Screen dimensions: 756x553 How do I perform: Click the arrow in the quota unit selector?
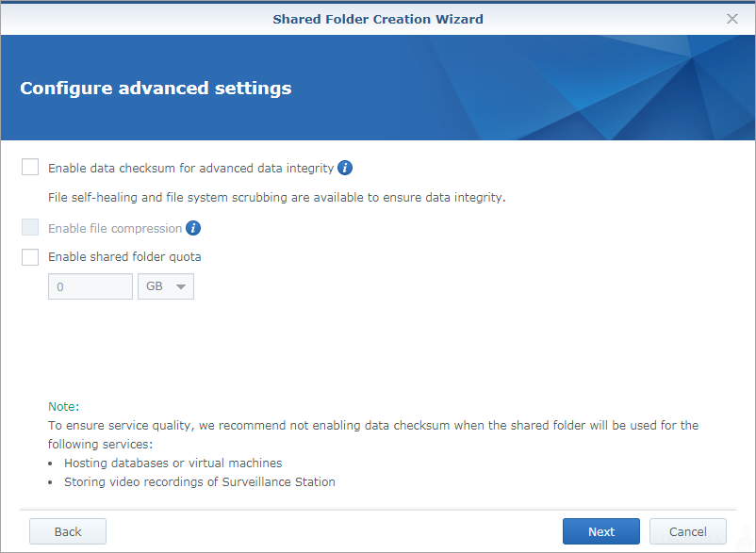181,287
